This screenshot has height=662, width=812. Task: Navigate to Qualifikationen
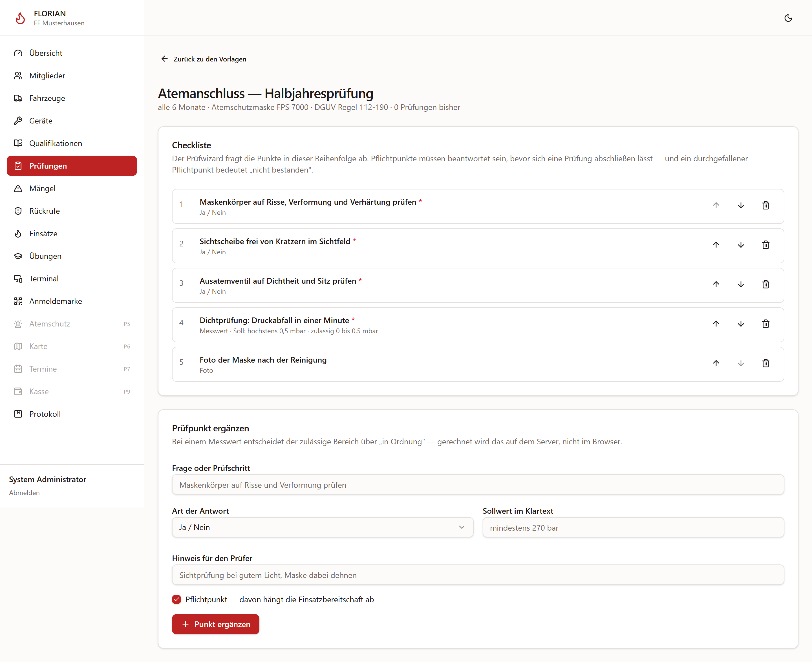click(72, 144)
